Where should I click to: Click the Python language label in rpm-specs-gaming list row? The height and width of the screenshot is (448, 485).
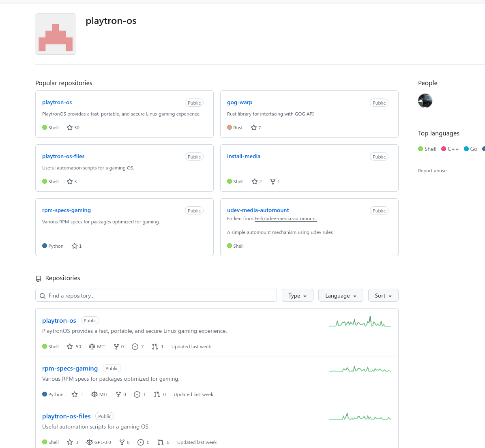(x=56, y=394)
